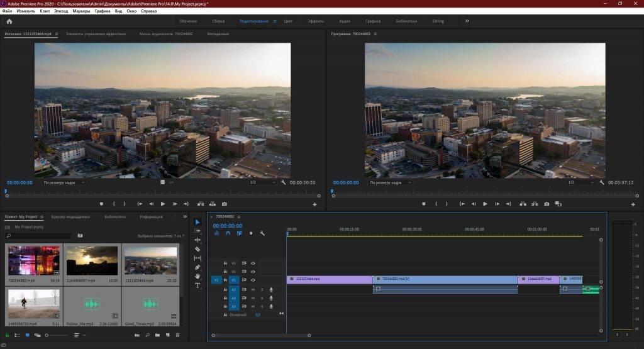644x349 pixels.
Task: Switch to the Эффекты workspace tab
Action: point(316,21)
